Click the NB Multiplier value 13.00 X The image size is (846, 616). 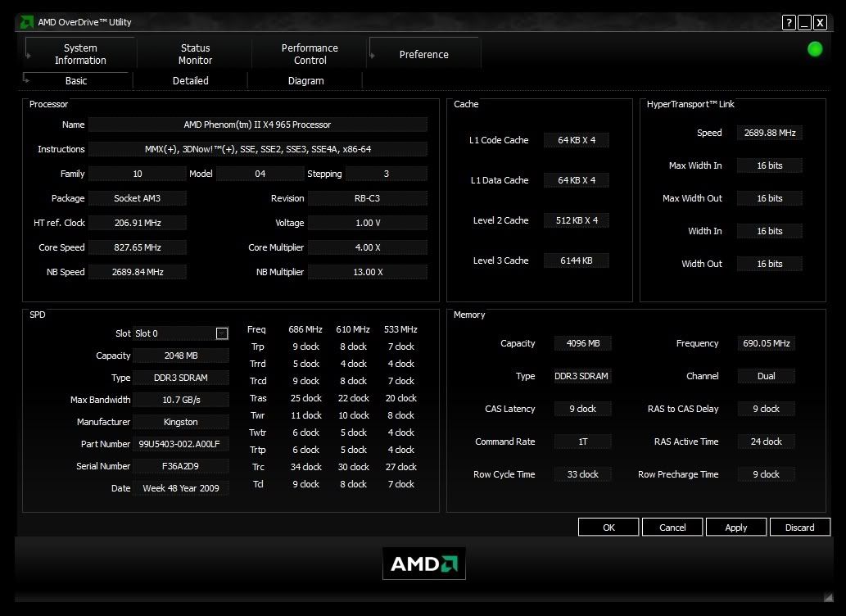pos(367,272)
